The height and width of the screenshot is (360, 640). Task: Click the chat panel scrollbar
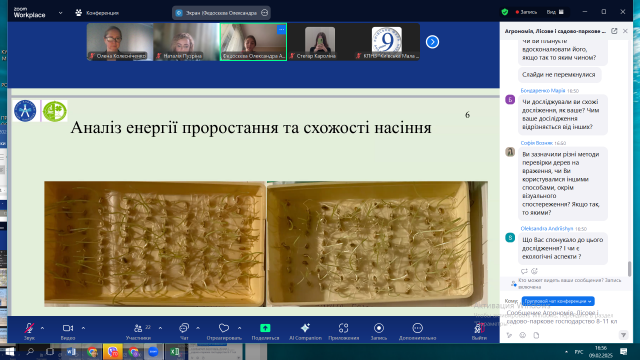[629, 269]
